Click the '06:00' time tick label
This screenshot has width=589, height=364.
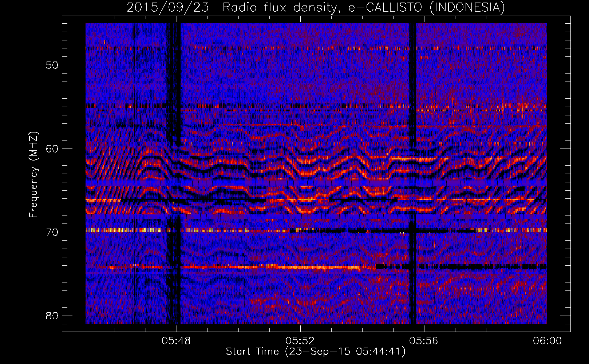[x=548, y=341]
